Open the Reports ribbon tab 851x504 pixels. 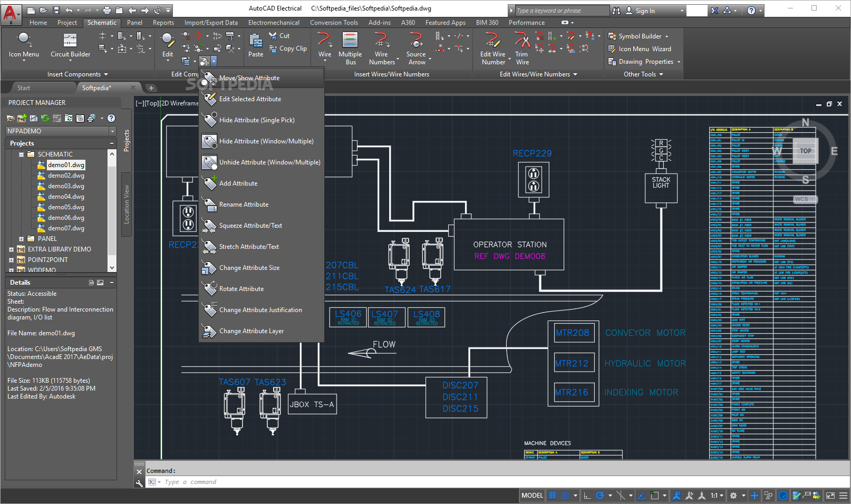pyautogui.click(x=163, y=23)
